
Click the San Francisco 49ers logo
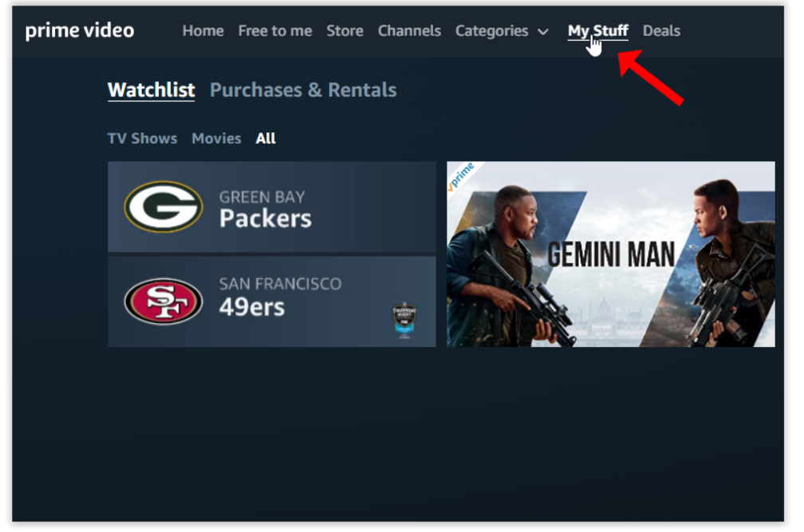point(164,301)
